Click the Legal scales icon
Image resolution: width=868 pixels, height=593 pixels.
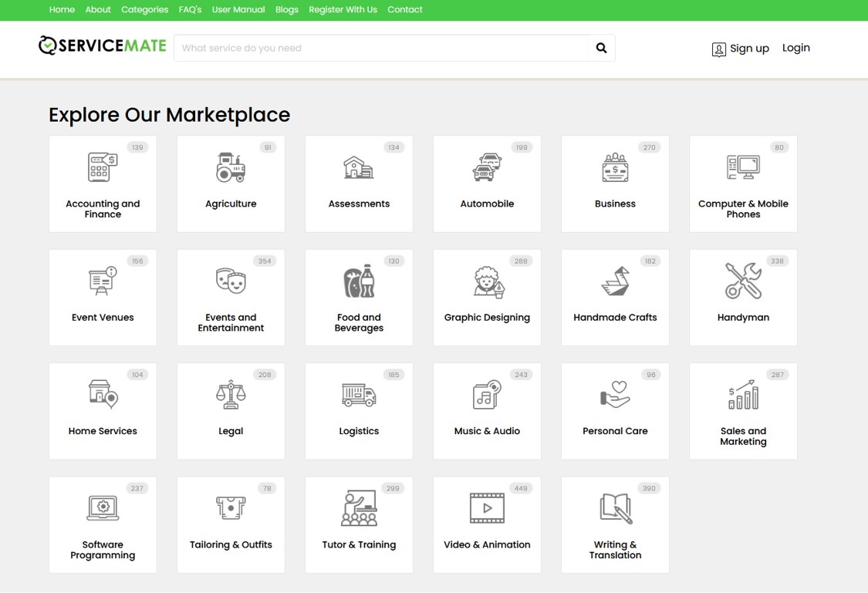click(231, 393)
